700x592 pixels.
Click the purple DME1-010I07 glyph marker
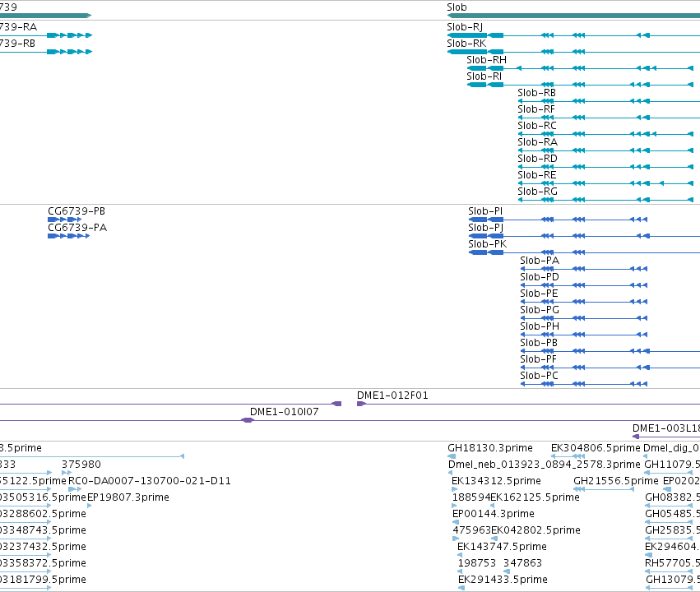click(248, 420)
